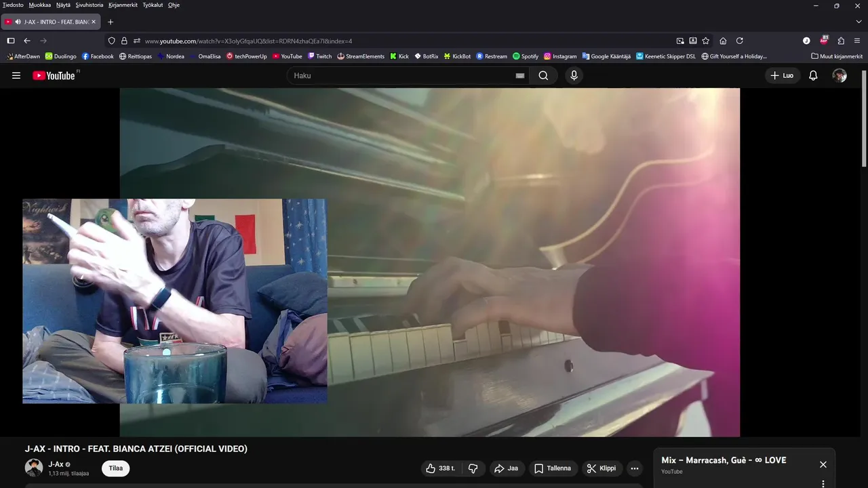Save video with Tallenna button

coord(553,468)
